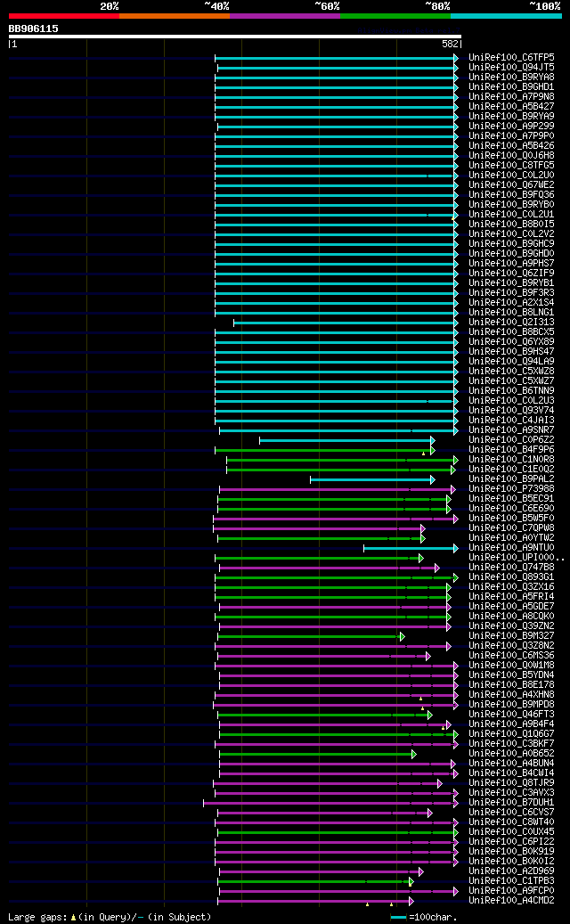Click the green alignment bar for UniRef100_B9M327

point(311,636)
